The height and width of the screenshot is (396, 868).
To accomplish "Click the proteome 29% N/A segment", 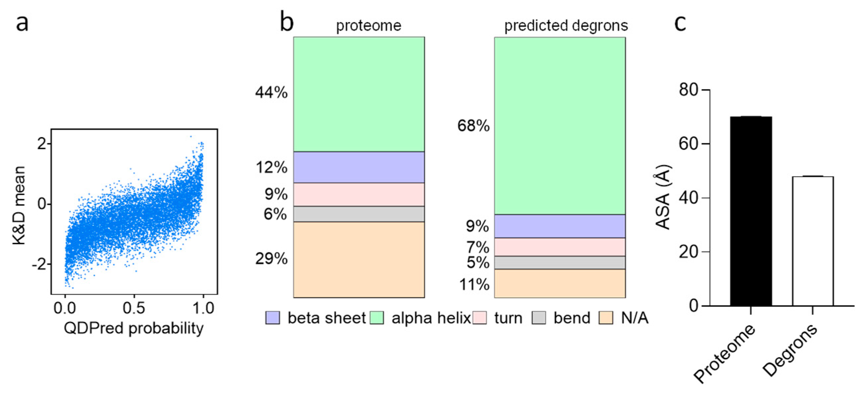I will [x=359, y=259].
